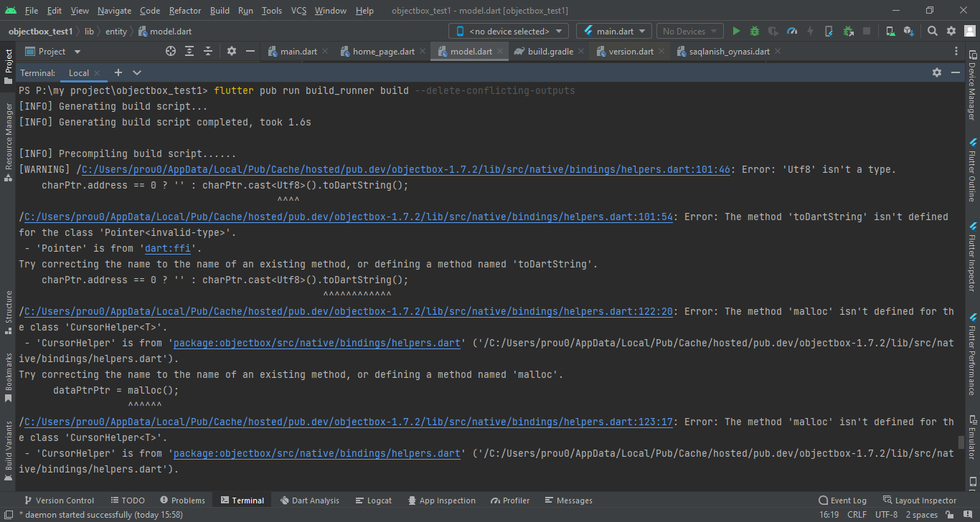Trigger Flutter Hot Reload lightning icon
Image resolution: width=980 pixels, height=522 pixels.
pos(810,31)
